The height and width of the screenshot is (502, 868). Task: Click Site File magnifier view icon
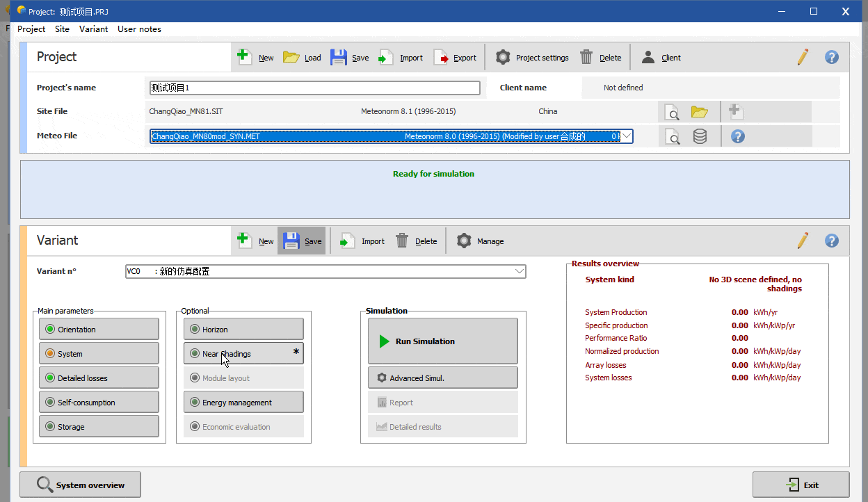[673, 112]
